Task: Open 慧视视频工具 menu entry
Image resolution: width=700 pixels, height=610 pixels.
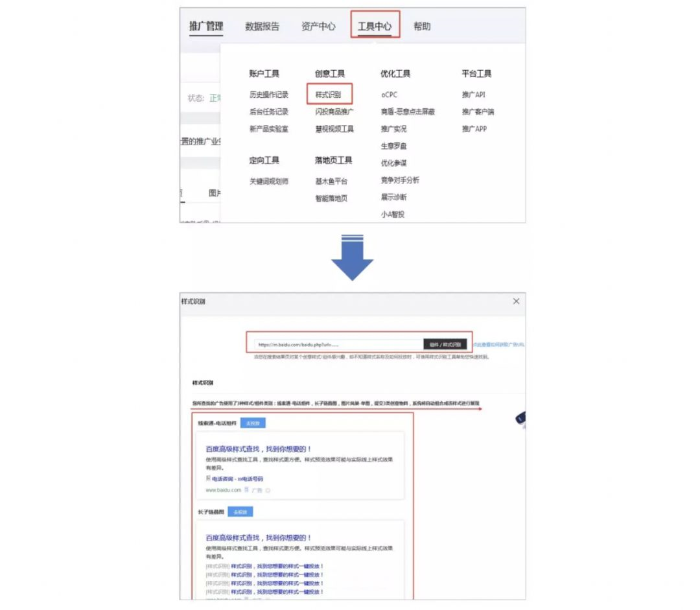Action: (x=334, y=129)
